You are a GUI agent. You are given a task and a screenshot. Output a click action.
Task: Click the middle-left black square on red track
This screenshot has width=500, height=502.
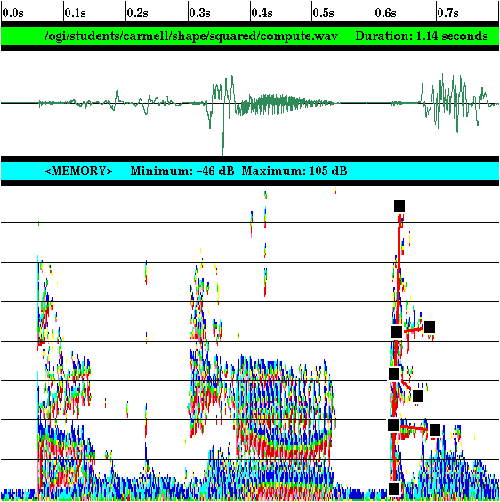coord(394,374)
